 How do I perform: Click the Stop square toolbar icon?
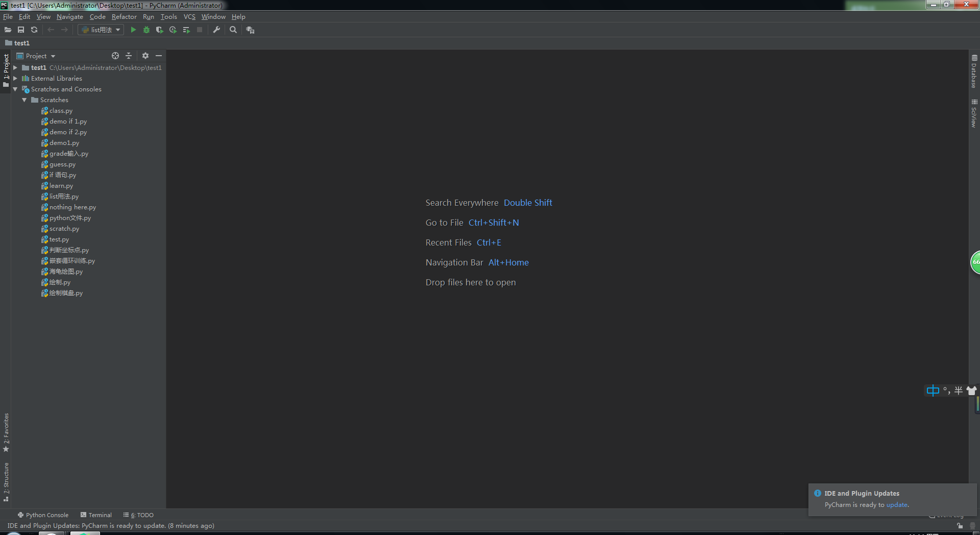click(200, 30)
